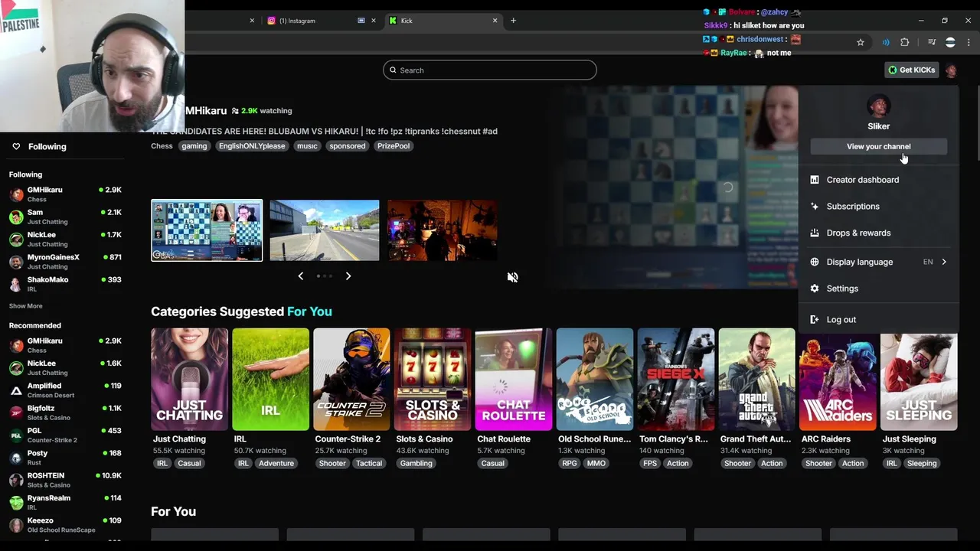Click the MyronGainesX avatar in sidebar
This screenshot has height=551, width=980.
[x=16, y=262]
